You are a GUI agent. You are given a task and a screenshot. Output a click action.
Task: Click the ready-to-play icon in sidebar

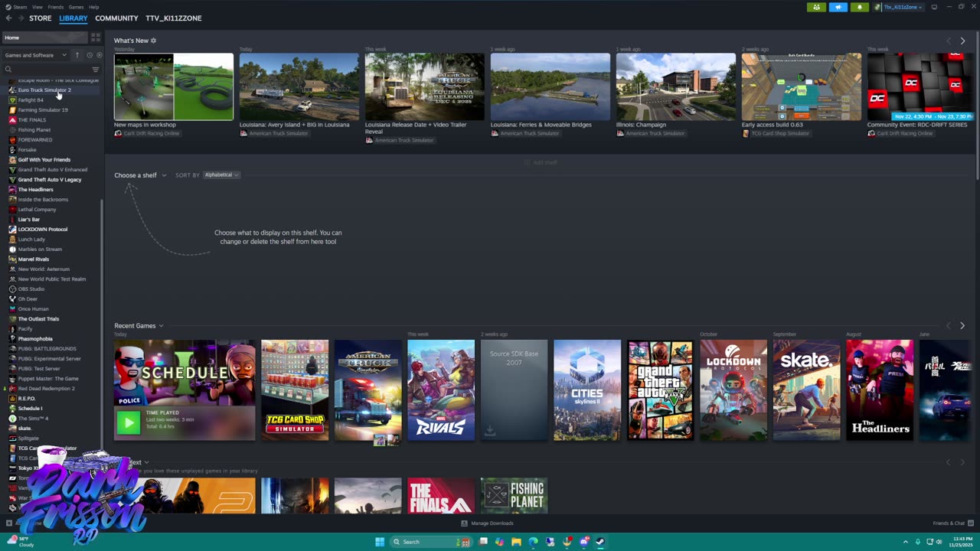pos(99,55)
